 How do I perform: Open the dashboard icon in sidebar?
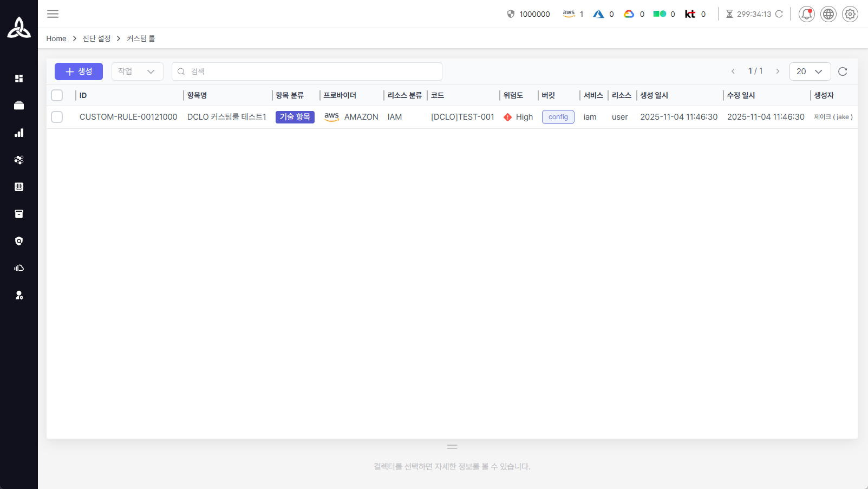coord(19,79)
